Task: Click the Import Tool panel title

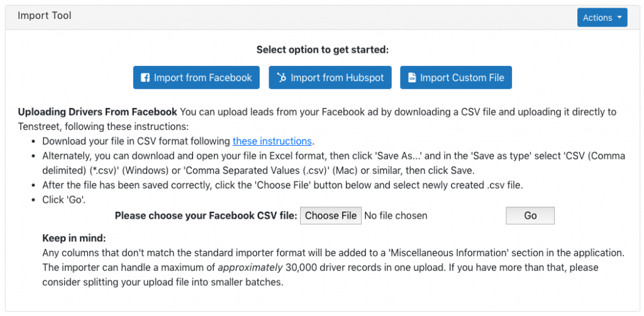Action: point(45,16)
